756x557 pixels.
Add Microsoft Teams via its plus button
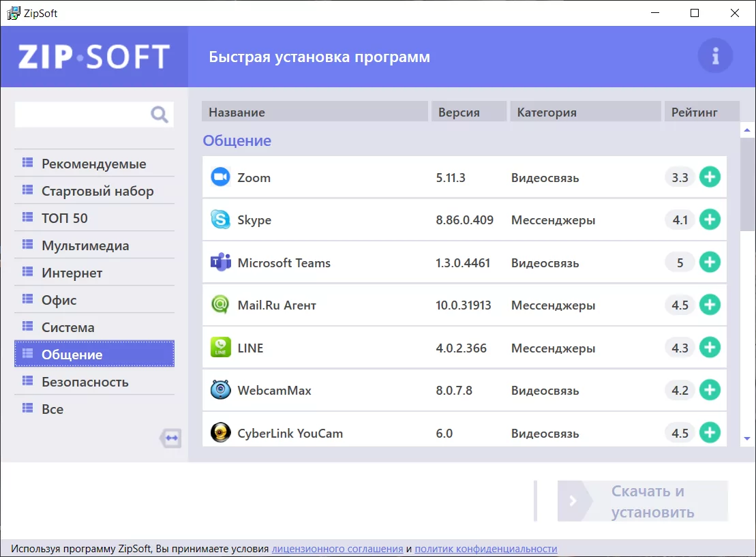coord(710,262)
